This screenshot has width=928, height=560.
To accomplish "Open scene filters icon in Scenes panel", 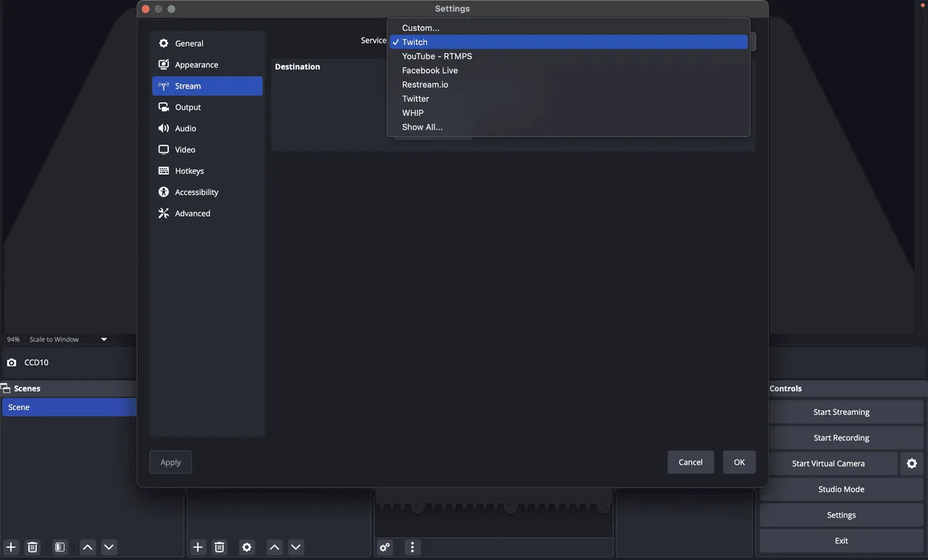I will (x=60, y=547).
